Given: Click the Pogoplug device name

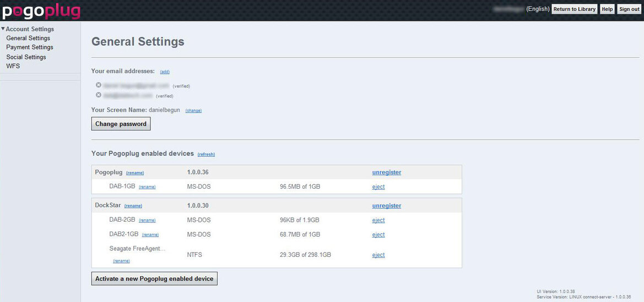Looking at the screenshot, I should pyautogui.click(x=109, y=172).
